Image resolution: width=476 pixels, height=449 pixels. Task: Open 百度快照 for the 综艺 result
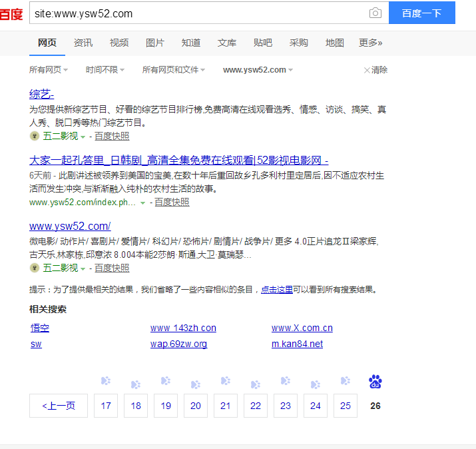[112, 136]
